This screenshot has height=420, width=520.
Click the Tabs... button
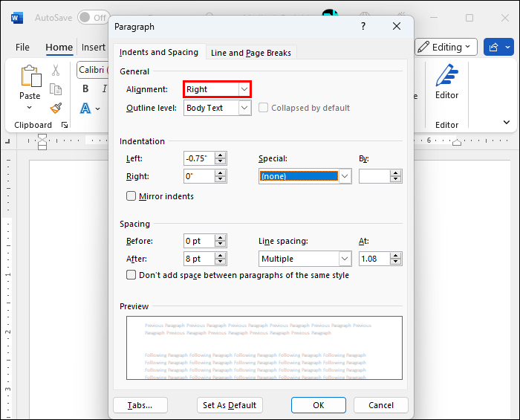tap(140, 405)
